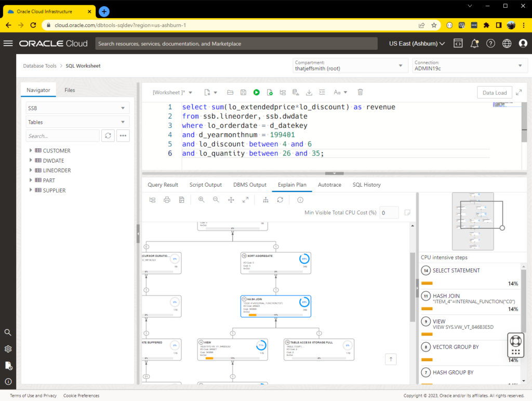Expand the LINEORDER table node
The height and width of the screenshot is (401, 532).
click(31, 170)
